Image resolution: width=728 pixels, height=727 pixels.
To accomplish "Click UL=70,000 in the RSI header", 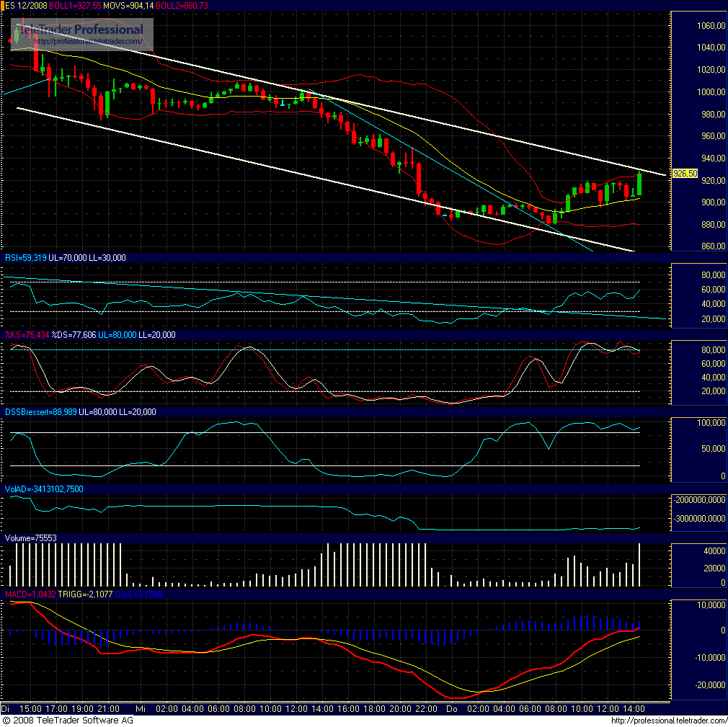I will pyautogui.click(x=67, y=258).
